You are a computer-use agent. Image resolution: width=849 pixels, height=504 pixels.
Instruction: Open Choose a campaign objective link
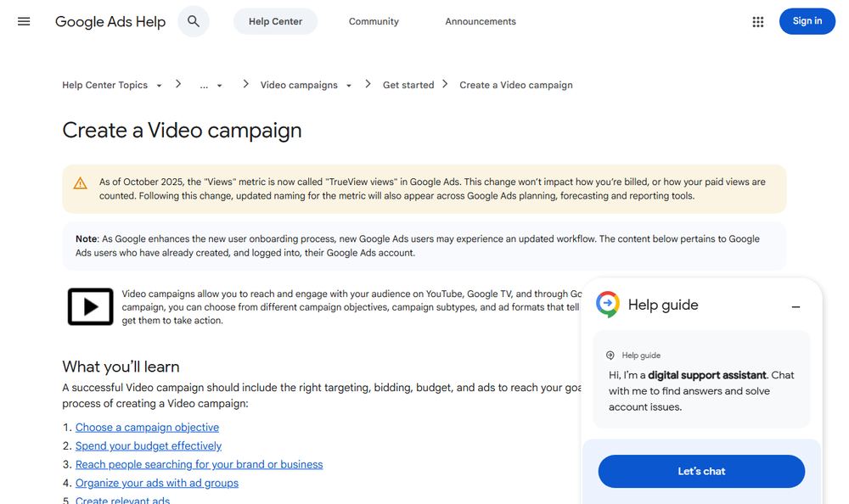147,427
